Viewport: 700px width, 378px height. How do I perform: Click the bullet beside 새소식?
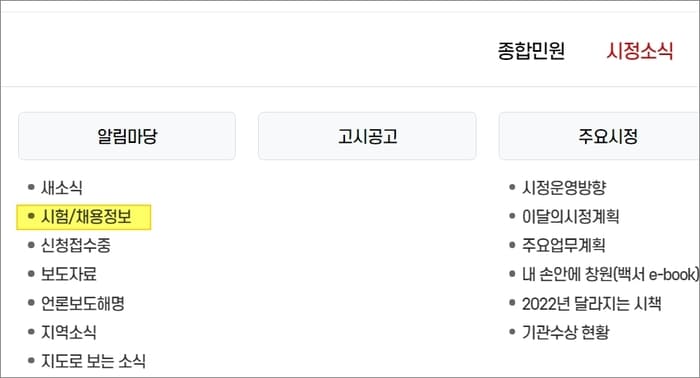tap(31, 187)
